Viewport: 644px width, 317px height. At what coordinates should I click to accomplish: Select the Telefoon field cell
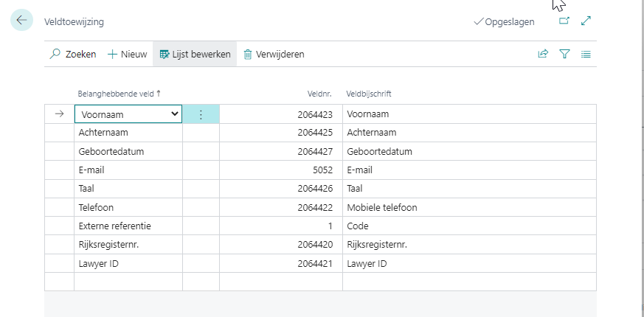tap(128, 207)
